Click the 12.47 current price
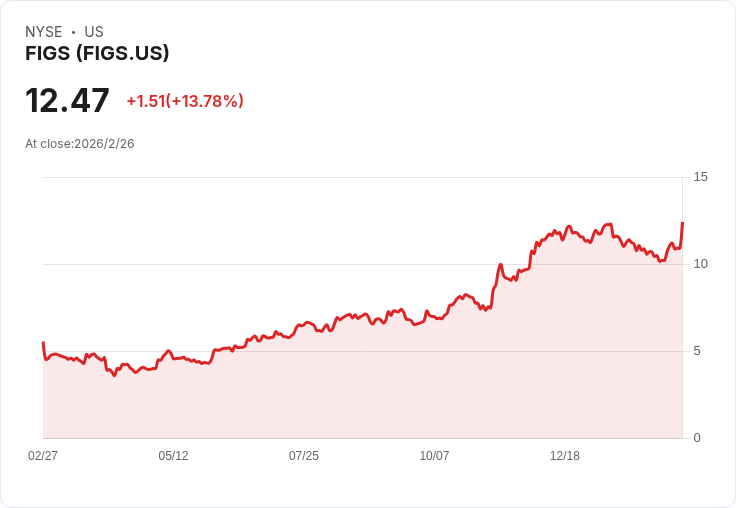736x508 pixels. click(67, 100)
